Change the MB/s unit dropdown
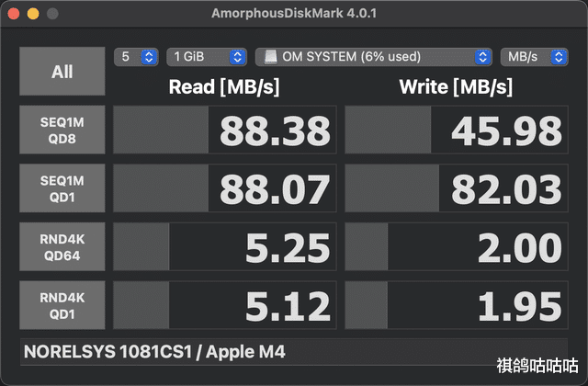 (x=533, y=57)
